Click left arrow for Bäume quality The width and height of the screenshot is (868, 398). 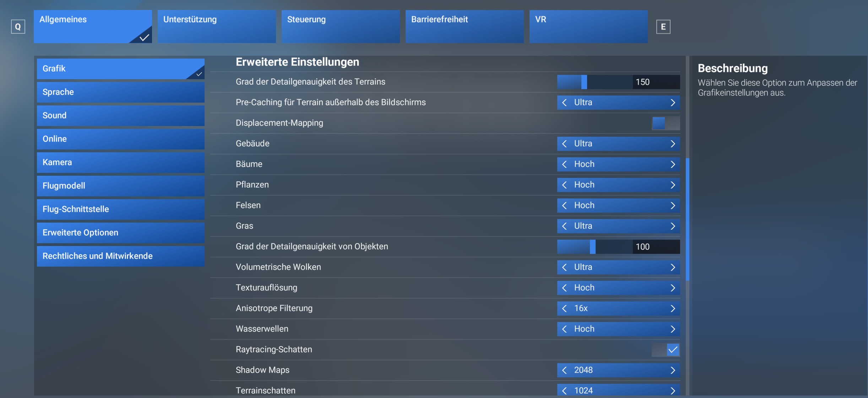click(564, 164)
